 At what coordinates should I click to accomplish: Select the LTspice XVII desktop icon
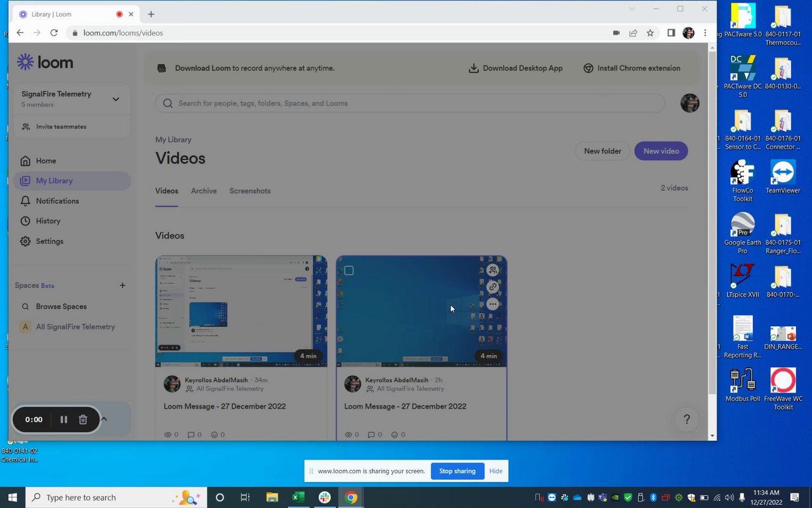(743, 281)
